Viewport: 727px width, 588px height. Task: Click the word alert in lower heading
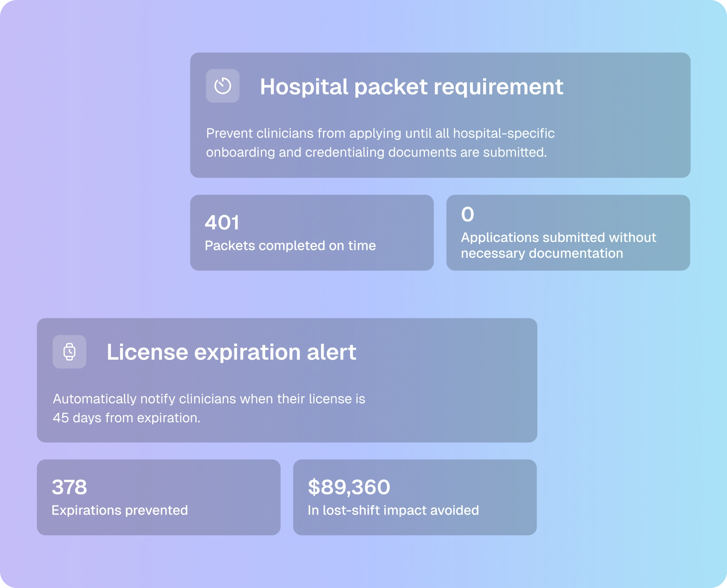[x=331, y=352]
